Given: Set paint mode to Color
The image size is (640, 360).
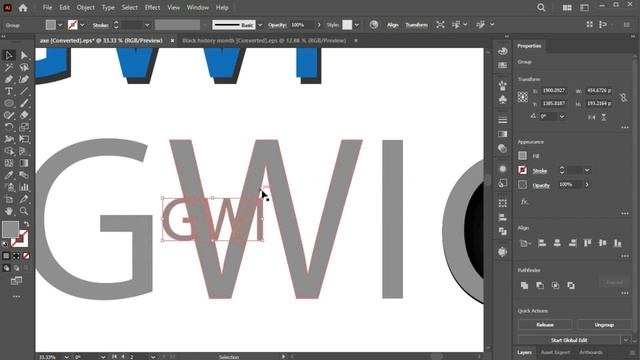Looking at the screenshot, I should pyautogui.click(x=6, y=256).
